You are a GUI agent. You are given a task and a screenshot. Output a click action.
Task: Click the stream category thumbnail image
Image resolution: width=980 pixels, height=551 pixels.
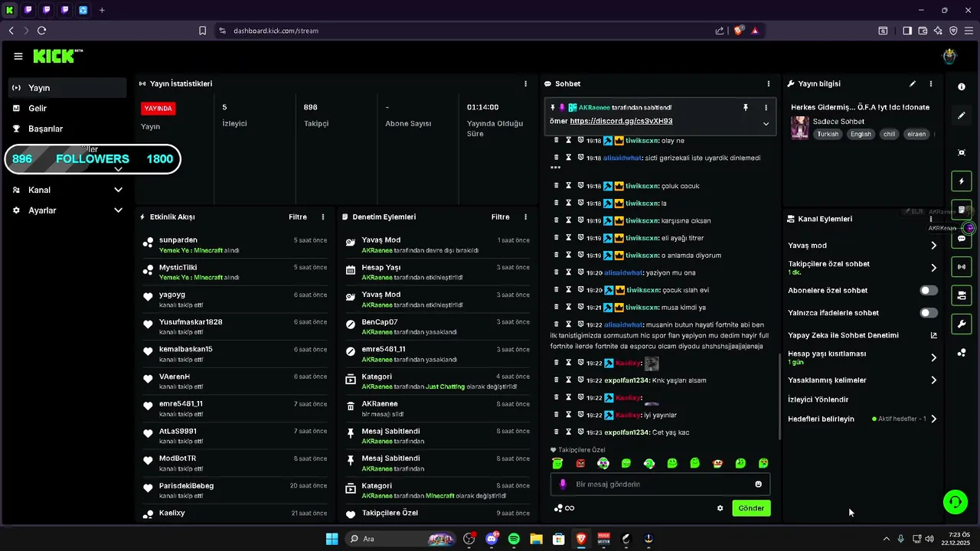[800, 127]
